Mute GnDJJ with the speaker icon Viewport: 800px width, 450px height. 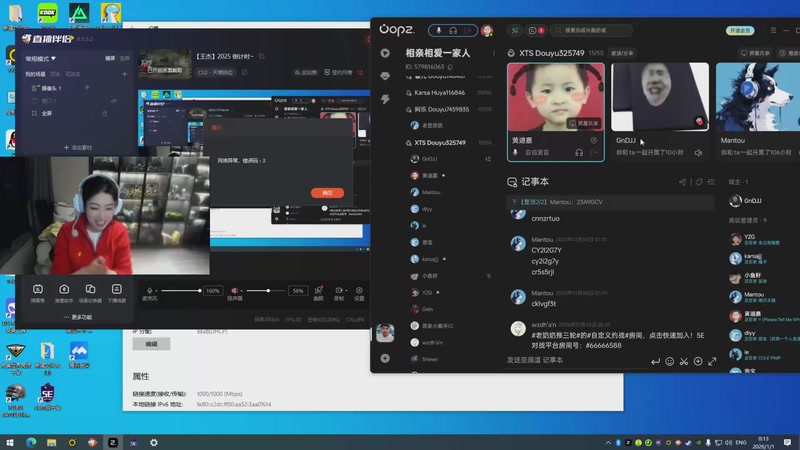point(698,153)
